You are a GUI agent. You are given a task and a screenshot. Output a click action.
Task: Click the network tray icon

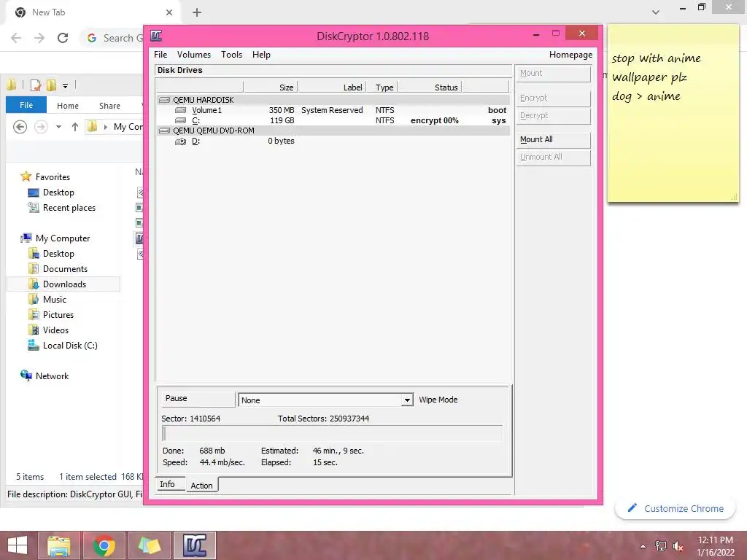[661, 546]
